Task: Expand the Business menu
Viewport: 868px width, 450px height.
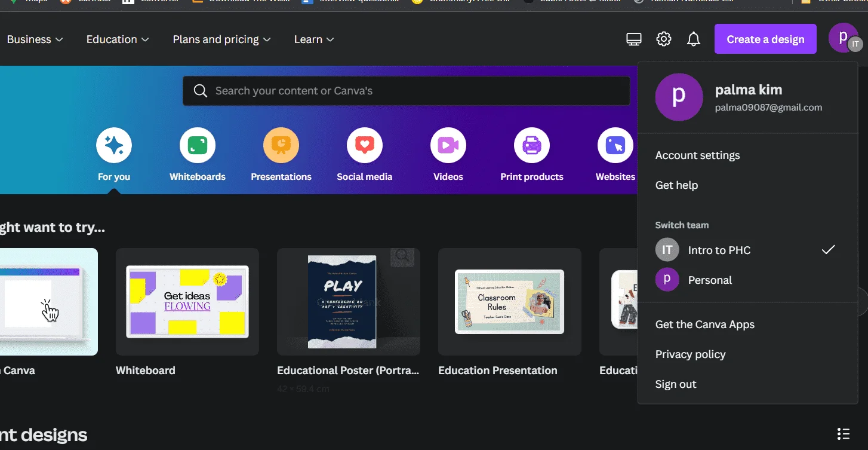Action: tap(35, 39)
